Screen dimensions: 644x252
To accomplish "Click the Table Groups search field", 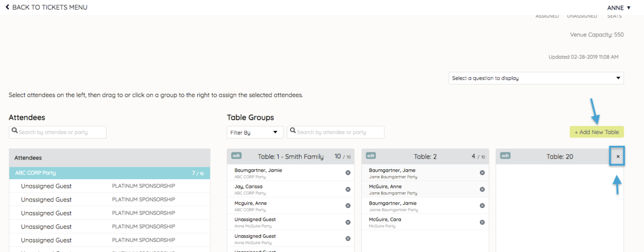I will (335, 132).
